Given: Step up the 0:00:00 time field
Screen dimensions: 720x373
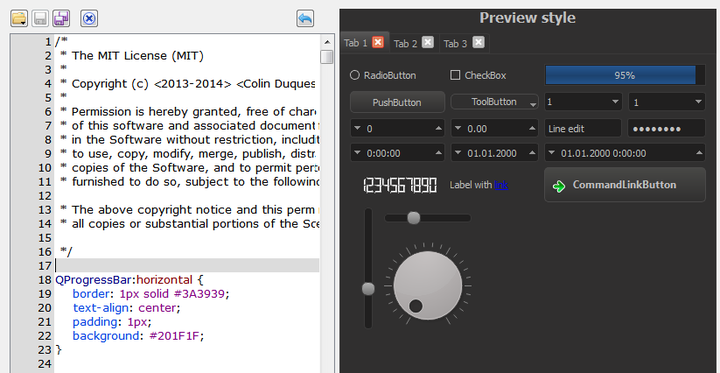Looking at the screenshot, I should click(439, 153).
